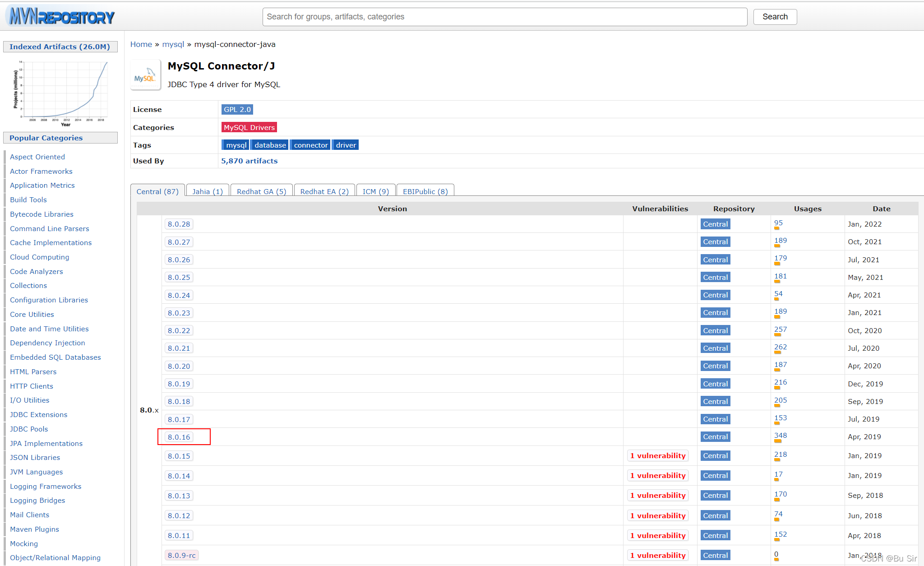Switch to the Jahia (1) tab
The image size is (924, 566).
click(x=208, y=191)
